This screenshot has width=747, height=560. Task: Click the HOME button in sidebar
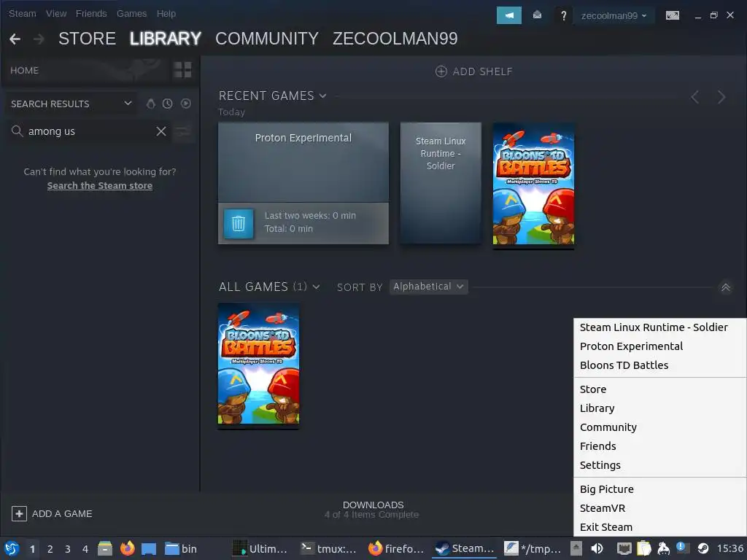pyautogui.click(x=24, y=71)
